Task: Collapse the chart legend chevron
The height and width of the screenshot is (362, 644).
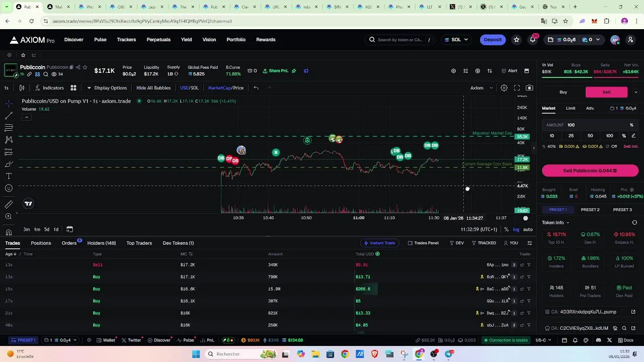Action: pyautogui.click(x=26, y=117)
